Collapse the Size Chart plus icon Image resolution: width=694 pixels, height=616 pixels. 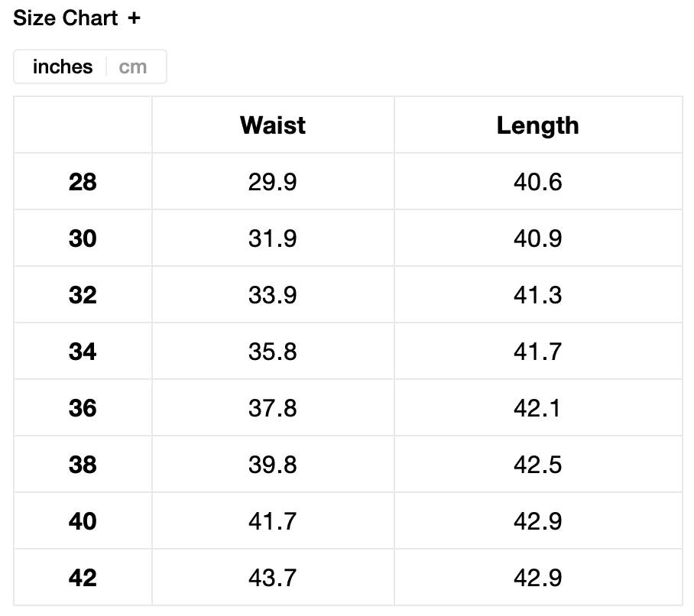(x=135, y=18)
